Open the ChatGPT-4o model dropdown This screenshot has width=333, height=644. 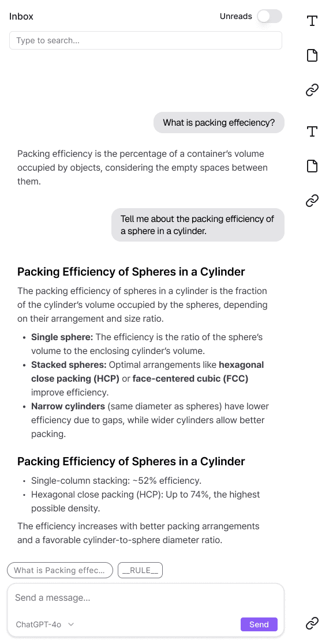tap(44, 624)
